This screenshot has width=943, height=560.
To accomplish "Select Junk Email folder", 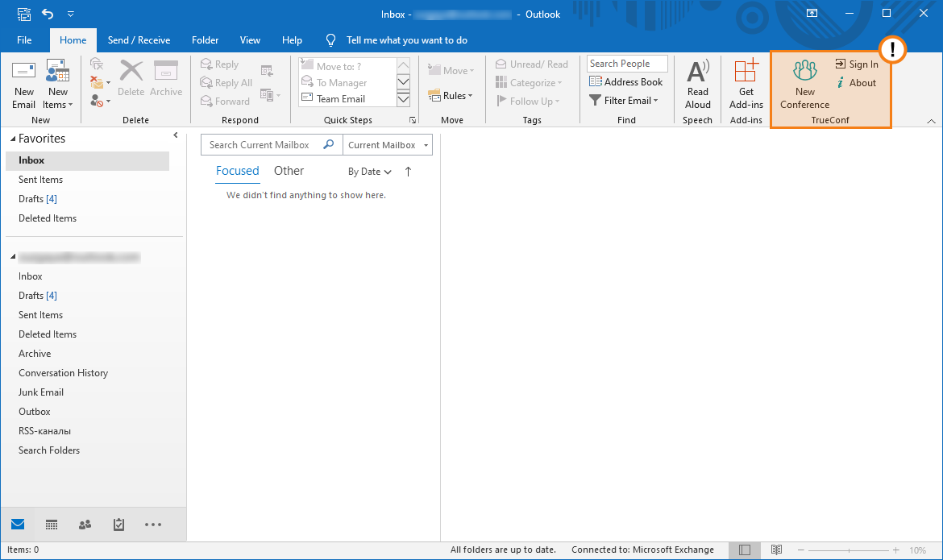I will tap(41, 392).
